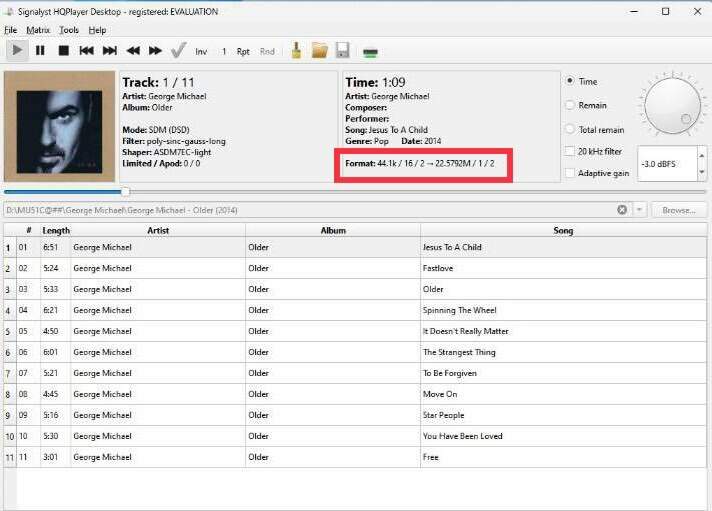
Task: Select the Remain radio button
Action: click(570, 105)
